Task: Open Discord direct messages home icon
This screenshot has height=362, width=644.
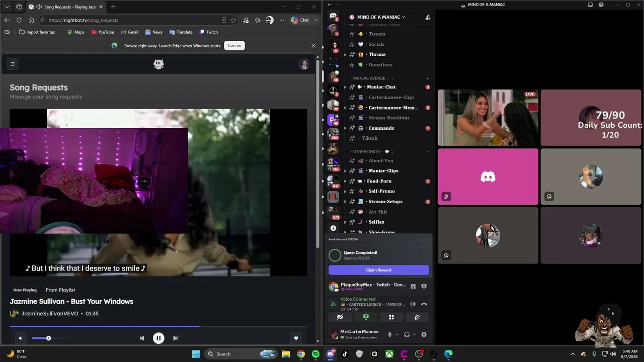Action: (x=333, y=16)
